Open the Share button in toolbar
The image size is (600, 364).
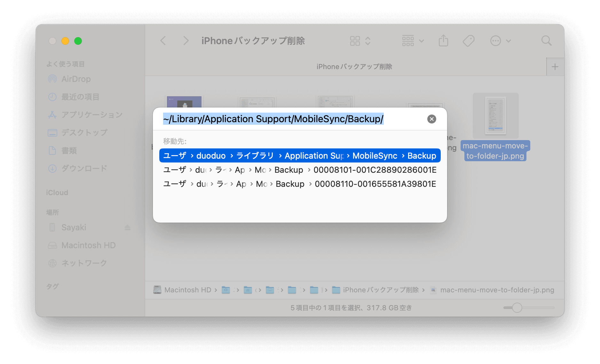click(443, 41)
